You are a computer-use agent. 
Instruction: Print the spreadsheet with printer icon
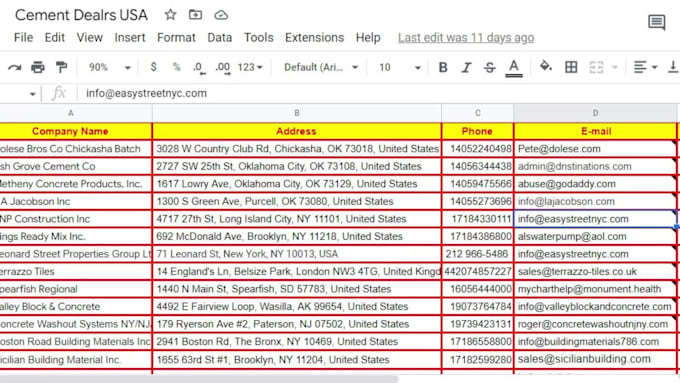click(38, 67)
